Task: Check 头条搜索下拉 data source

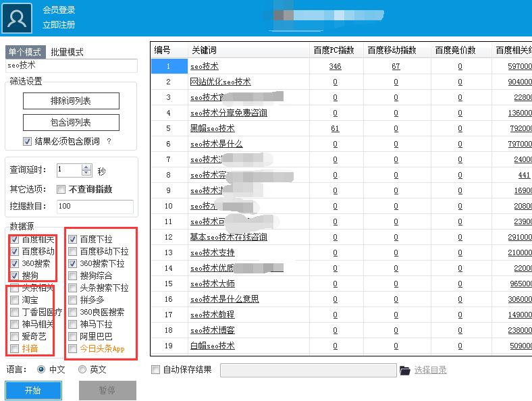Action: [72, 288]
